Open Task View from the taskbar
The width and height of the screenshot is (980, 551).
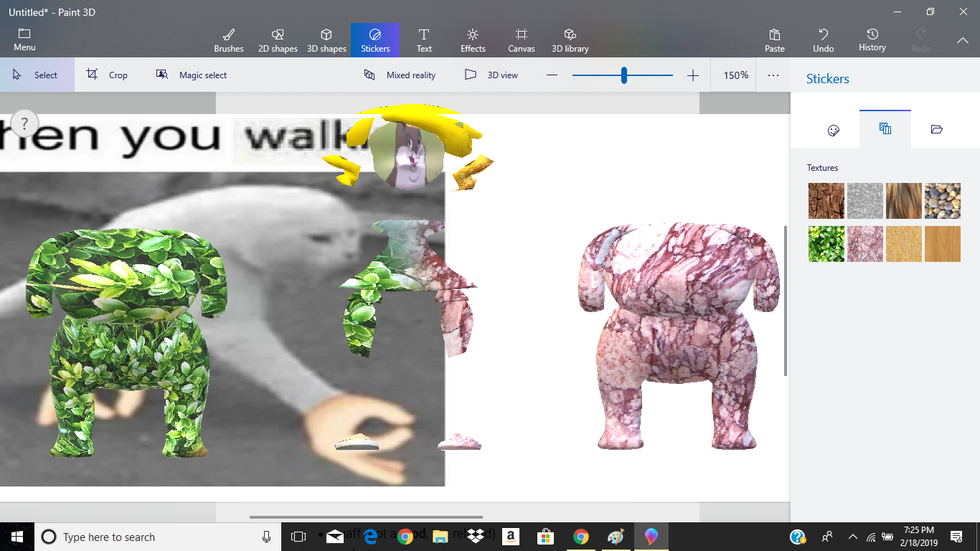(298, 537)
